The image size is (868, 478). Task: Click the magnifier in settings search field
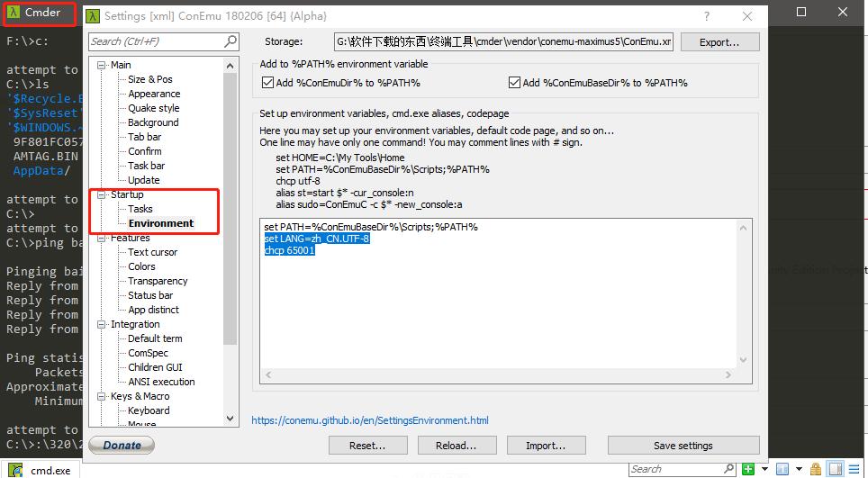click(x=231, y=41)
